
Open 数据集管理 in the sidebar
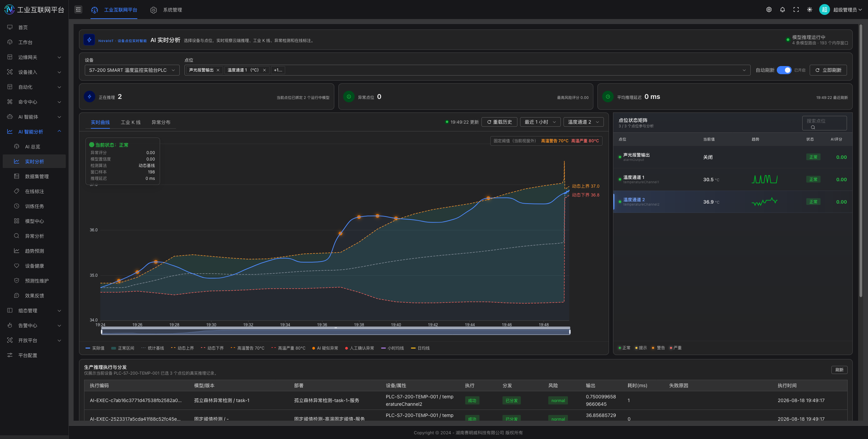[34, 176]
